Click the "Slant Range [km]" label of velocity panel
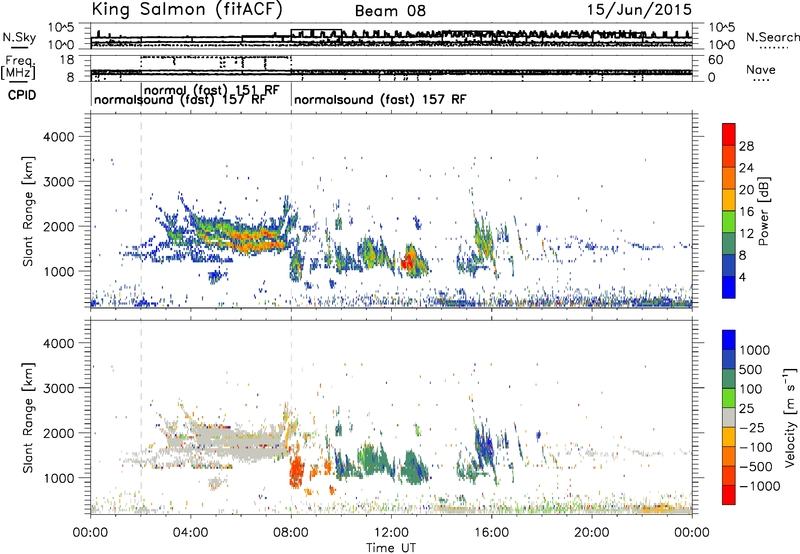The image size is (800, 554). [28, 418]
